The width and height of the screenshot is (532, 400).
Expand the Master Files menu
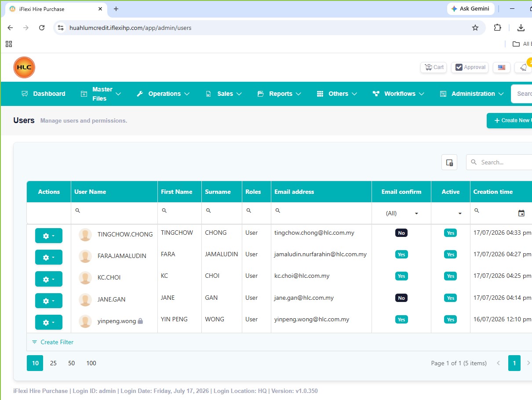coord(101,94)
